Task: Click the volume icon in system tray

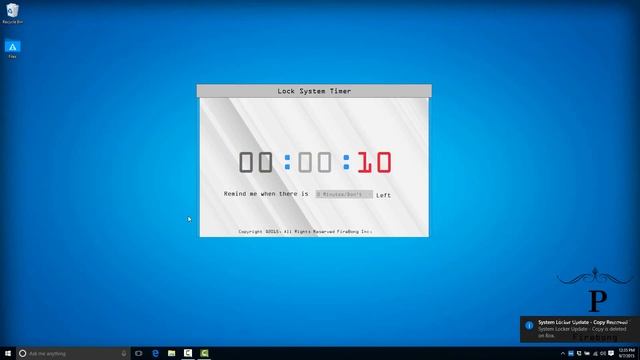Action: tap(603, 353)
